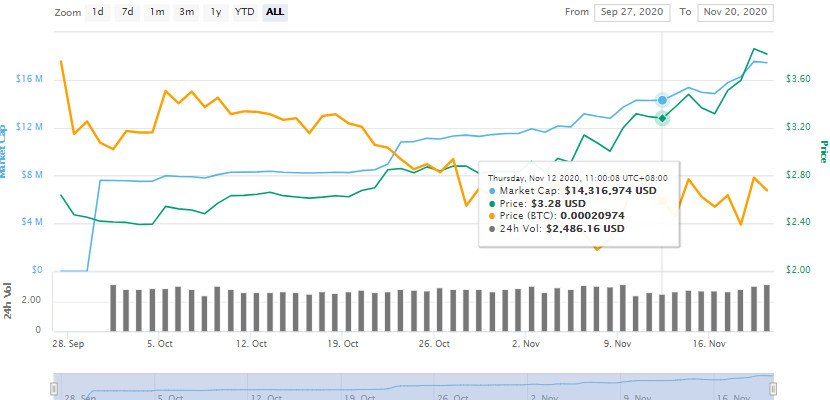
Task: Set zoom range to 1m
Action: point(157,12)
